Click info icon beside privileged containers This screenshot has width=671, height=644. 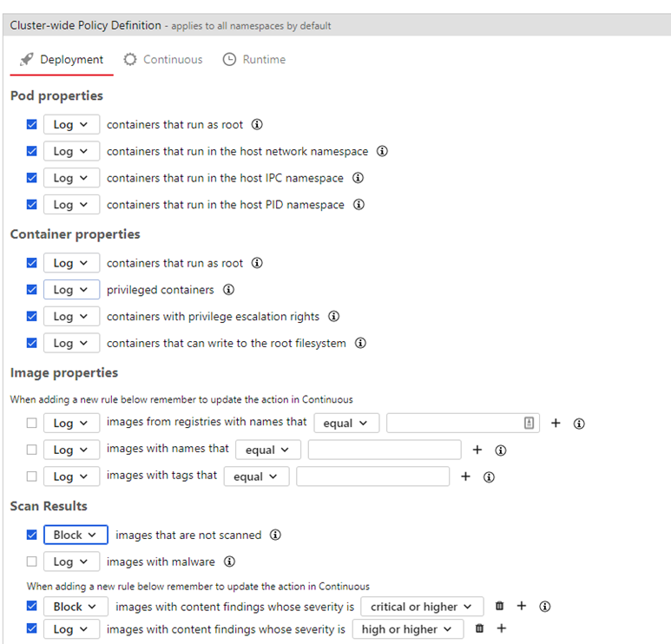tap(229, 290)
